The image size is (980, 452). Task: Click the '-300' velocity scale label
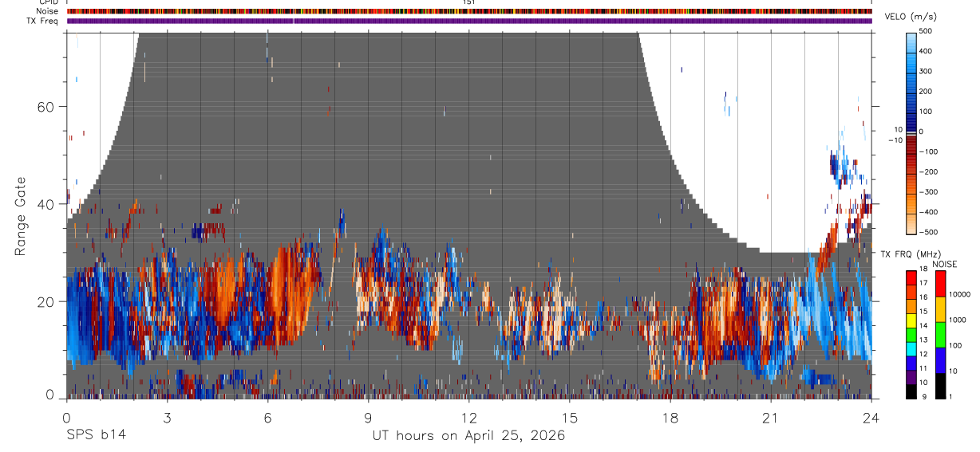(928, 191)
